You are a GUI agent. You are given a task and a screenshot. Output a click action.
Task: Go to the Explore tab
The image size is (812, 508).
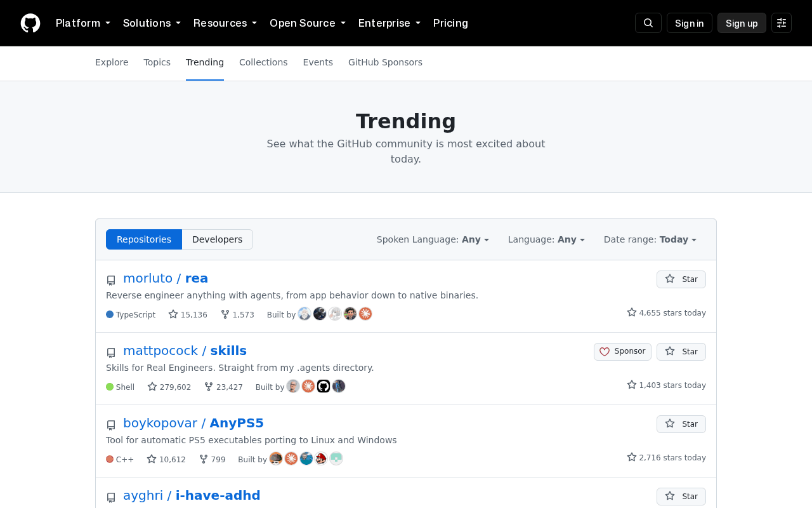[x=112, y=62]
